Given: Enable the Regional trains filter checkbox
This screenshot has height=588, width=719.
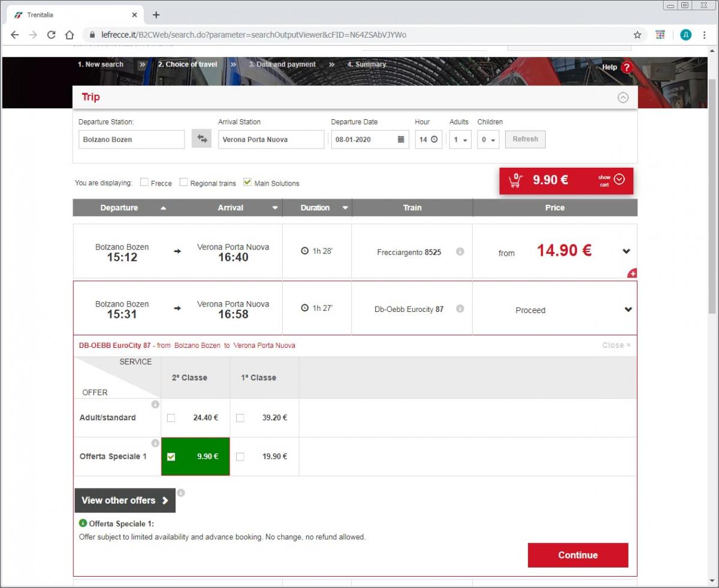Looking at the screenshot, I should point(184,183).
